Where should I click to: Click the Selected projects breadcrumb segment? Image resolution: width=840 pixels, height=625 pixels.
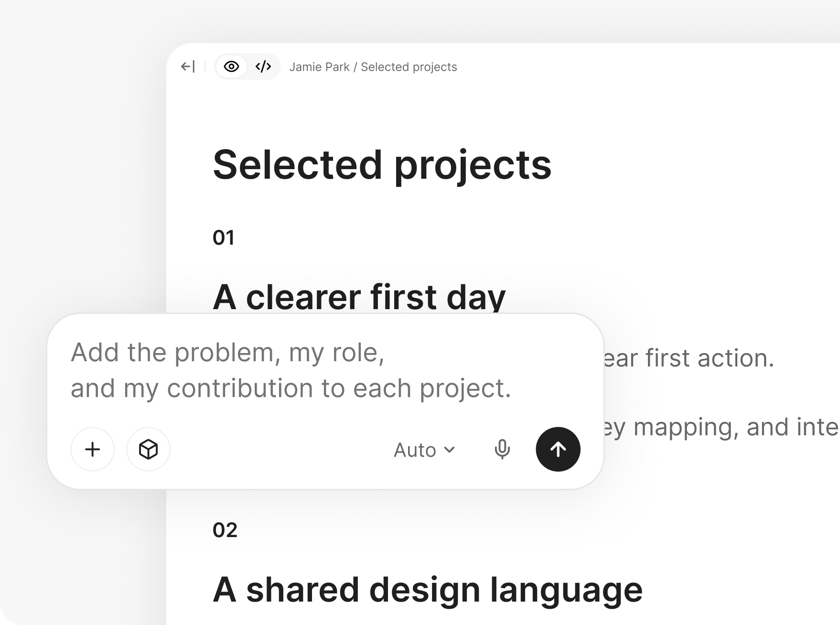click(409, 67)
